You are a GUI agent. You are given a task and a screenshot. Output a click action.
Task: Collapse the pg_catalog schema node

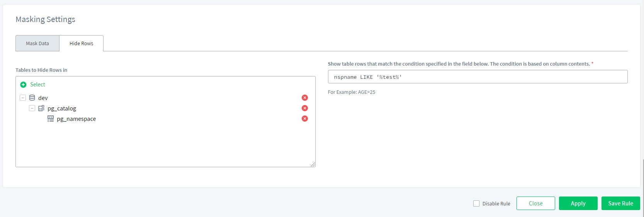pos(32,108)
